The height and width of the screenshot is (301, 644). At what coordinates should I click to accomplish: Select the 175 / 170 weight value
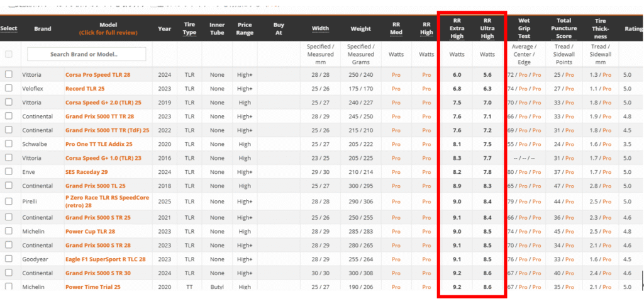coord(360,89)
